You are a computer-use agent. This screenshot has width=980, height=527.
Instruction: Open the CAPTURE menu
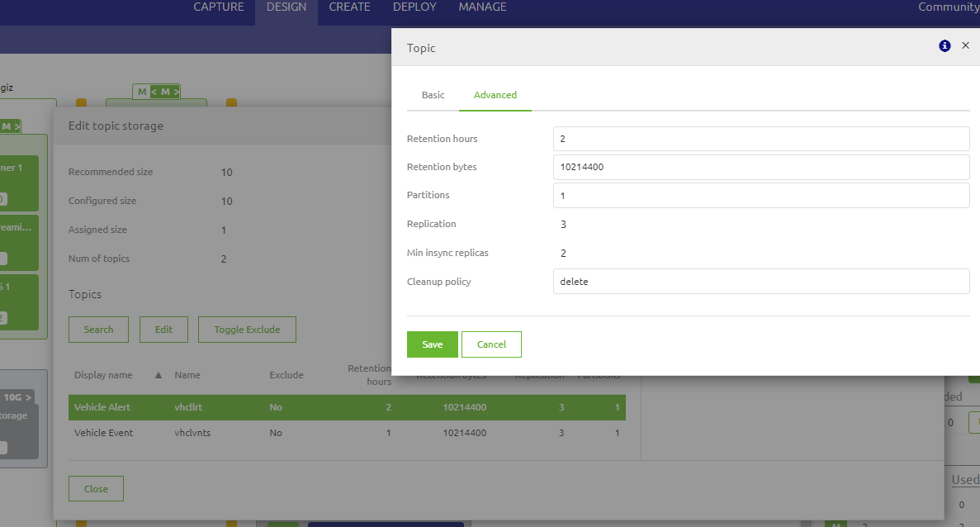219,7
